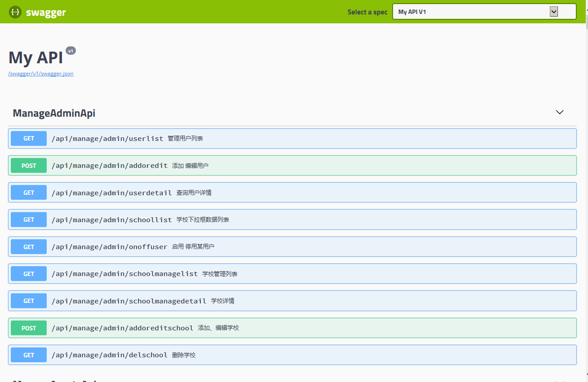The image size is (588, 382).
Task: Click GET badge for schoolmanagedetail
Action: (29, 301)
